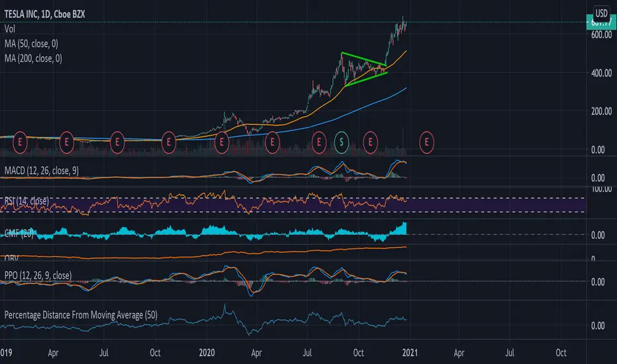This screenshot has width=617, height=364.
Task: Click the earnings marker after Jul 2019
Action: click(117, 142)
